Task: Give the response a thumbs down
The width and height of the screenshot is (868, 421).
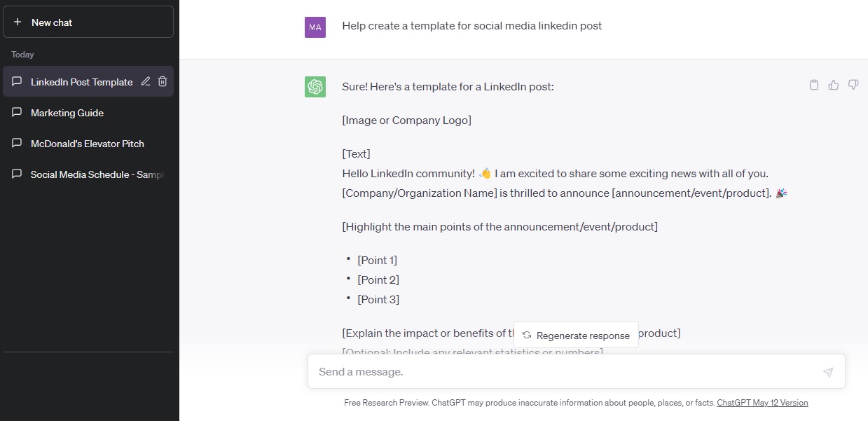Action: (x=853, y=85)
